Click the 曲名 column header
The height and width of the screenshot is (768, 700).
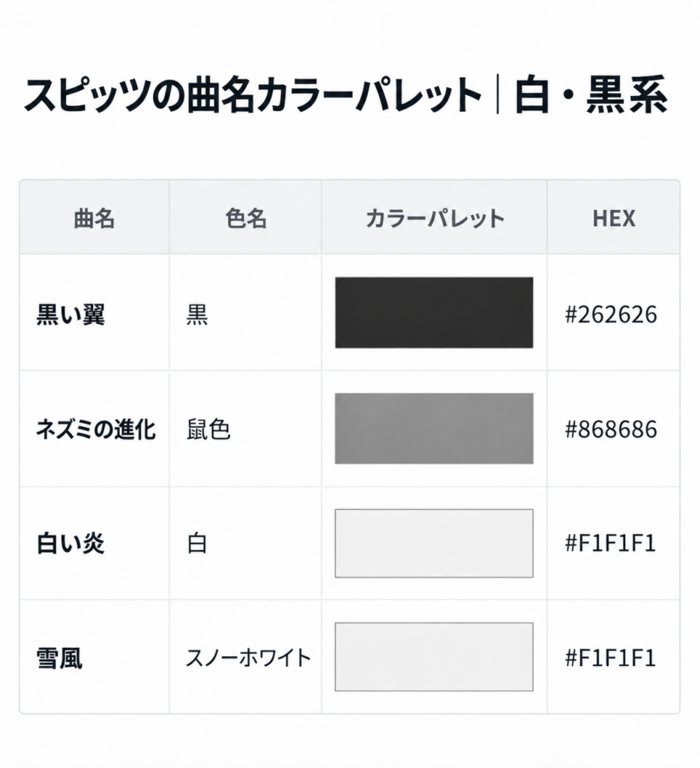94,218
